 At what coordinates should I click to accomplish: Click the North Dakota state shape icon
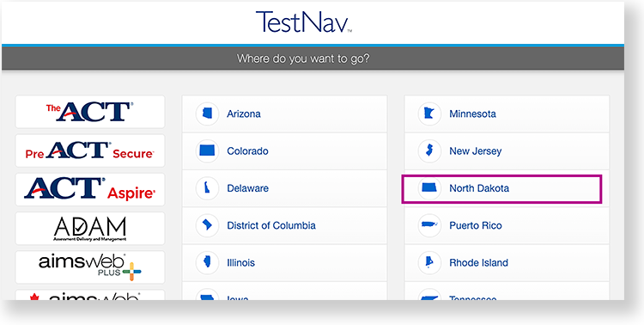[x=429, y=188]
